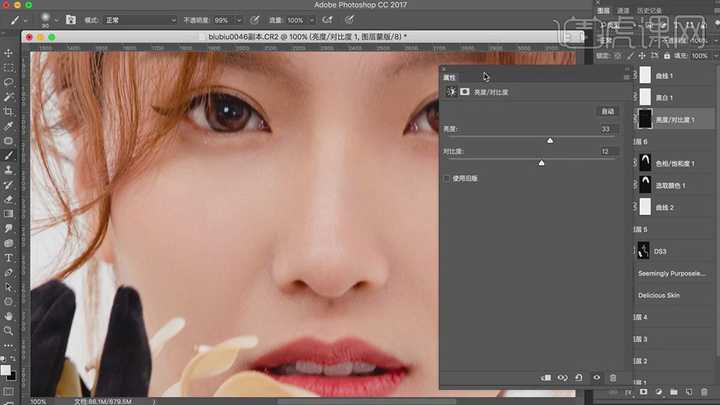The height and width of the screenshot is (405, 720).
Task: Select the Lasso tool
Action: click(8, 83)
